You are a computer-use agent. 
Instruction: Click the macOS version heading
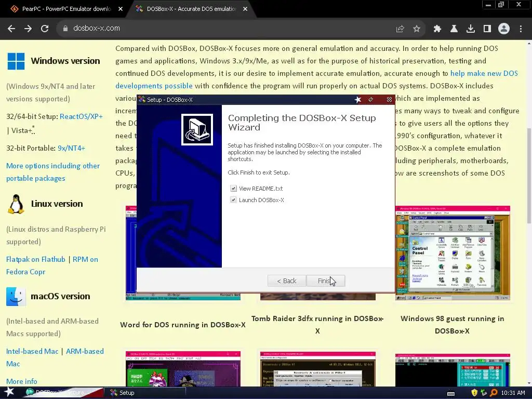point(60,296)
